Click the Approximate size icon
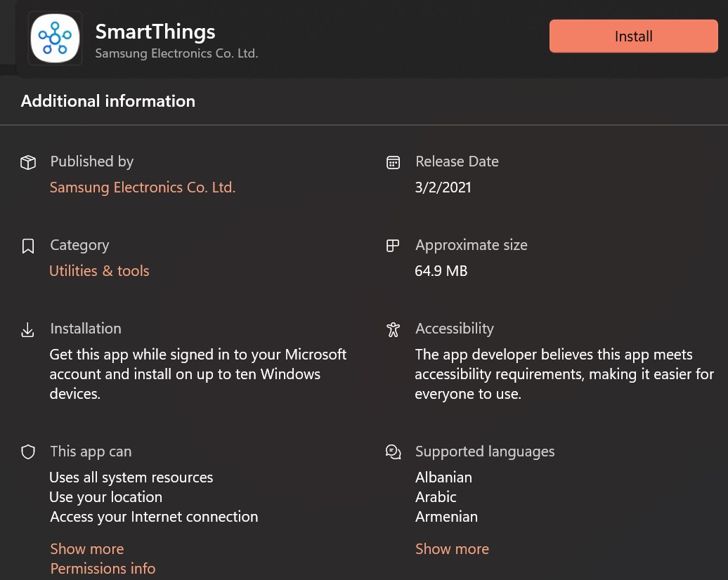The image size is (728, 580). (394, 246)
